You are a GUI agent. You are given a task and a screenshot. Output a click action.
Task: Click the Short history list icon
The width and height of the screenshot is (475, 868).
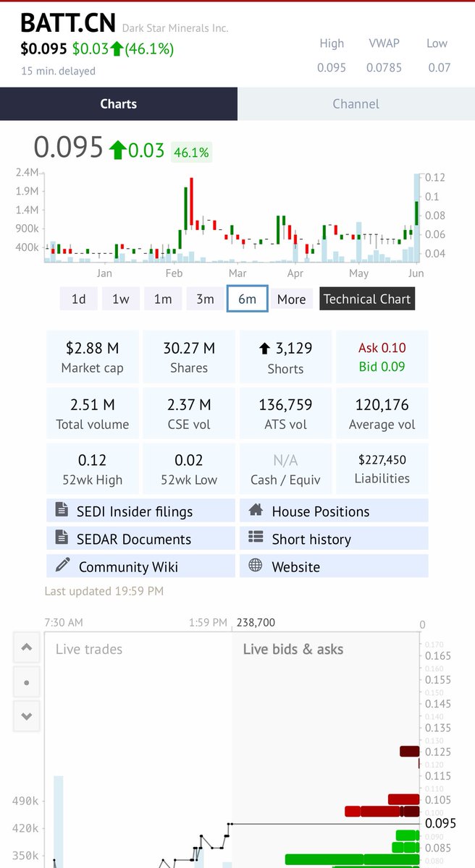coord(256,537)
